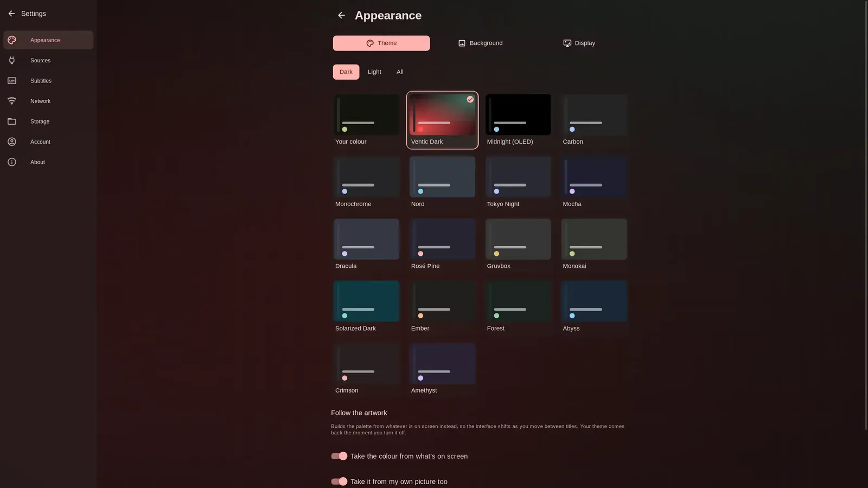Click the back arrow beside Settings
Viewport: 868px width, 488px height.
tap(11, 14)
